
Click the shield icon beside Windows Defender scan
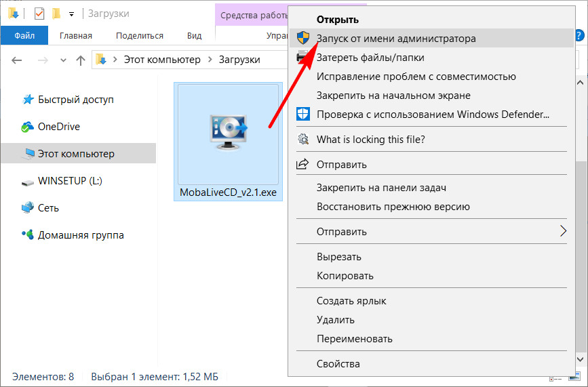tap(303, 115)
